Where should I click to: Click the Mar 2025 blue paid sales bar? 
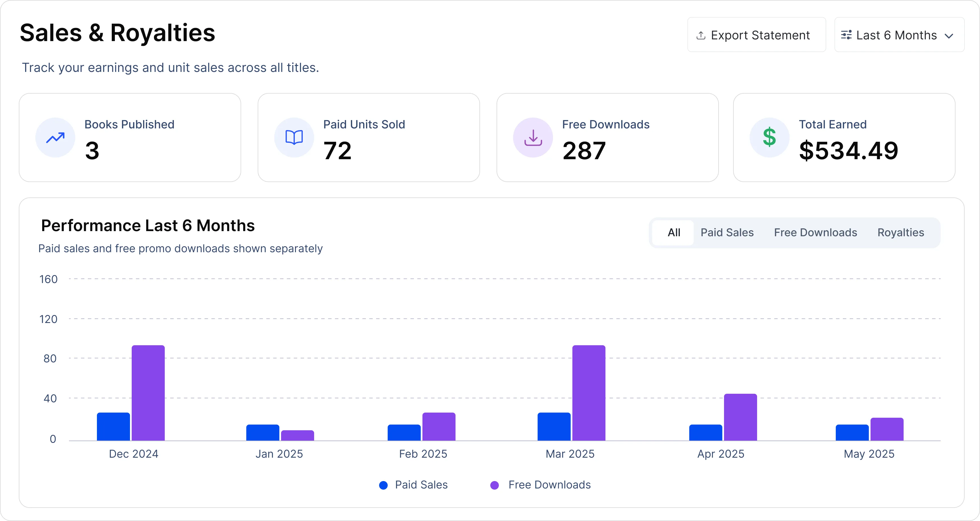click(554, 427)
